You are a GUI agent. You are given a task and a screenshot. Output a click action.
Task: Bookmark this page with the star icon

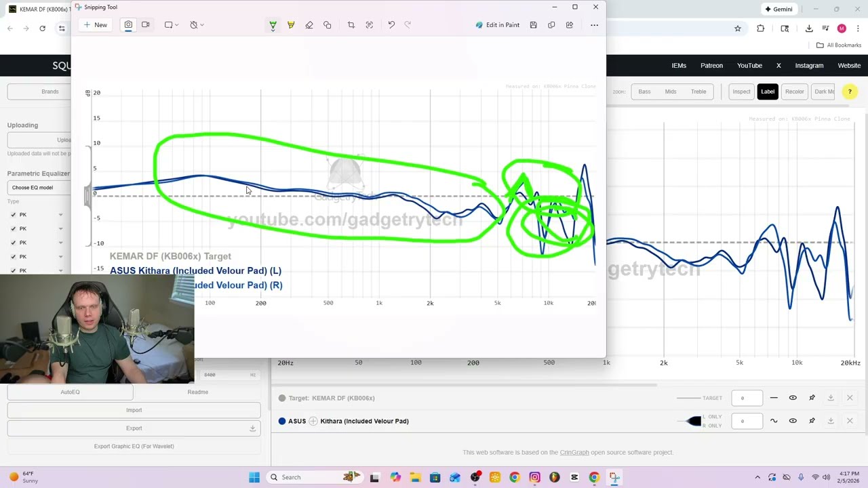738,28
